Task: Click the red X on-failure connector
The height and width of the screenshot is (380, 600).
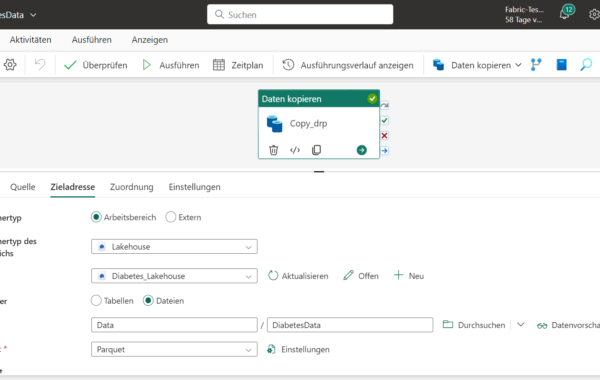Action: [x=385, y=135]
